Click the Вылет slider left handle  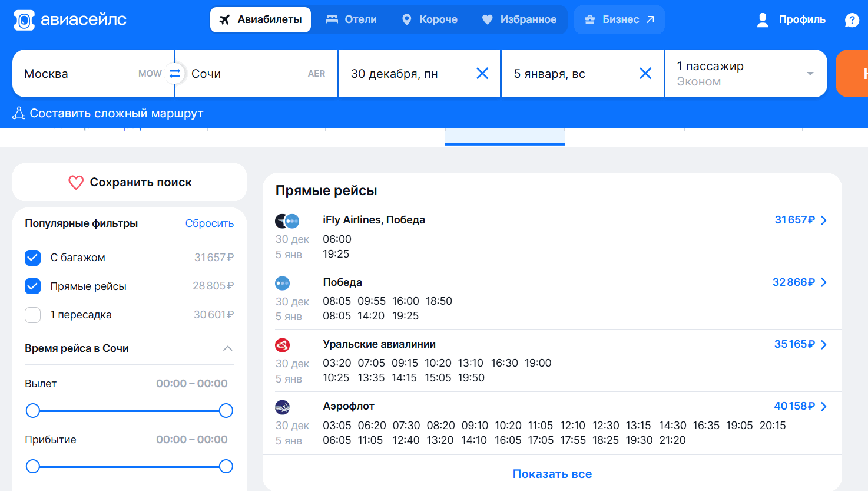(x=33, y=411)
